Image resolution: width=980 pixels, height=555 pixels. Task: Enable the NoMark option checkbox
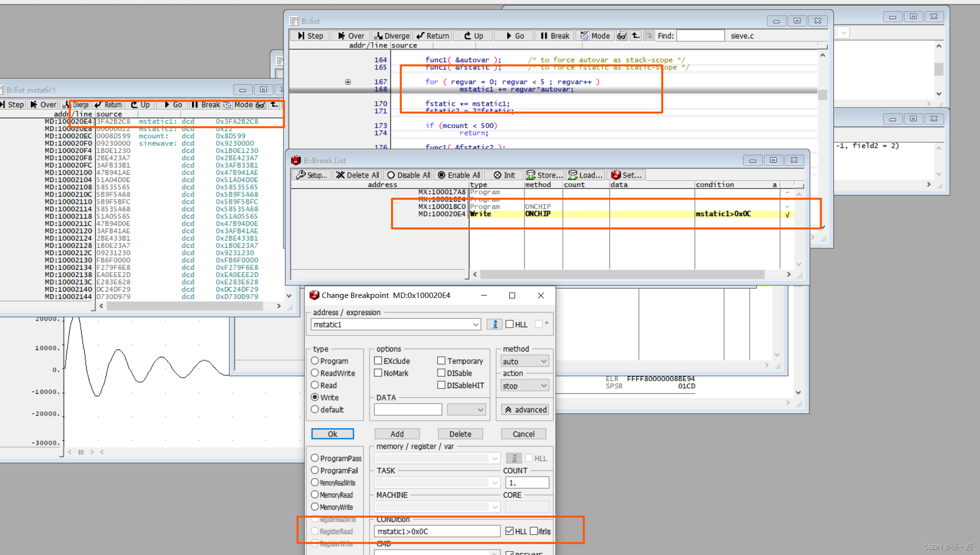tap(378, 373)
